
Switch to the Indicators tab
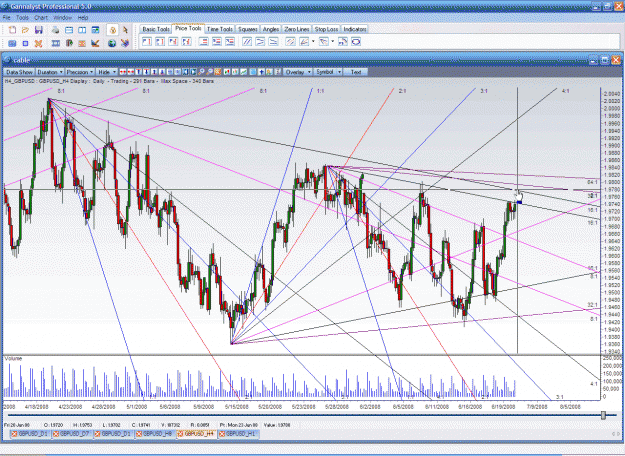pyautogui.click(x=354, y=29)
